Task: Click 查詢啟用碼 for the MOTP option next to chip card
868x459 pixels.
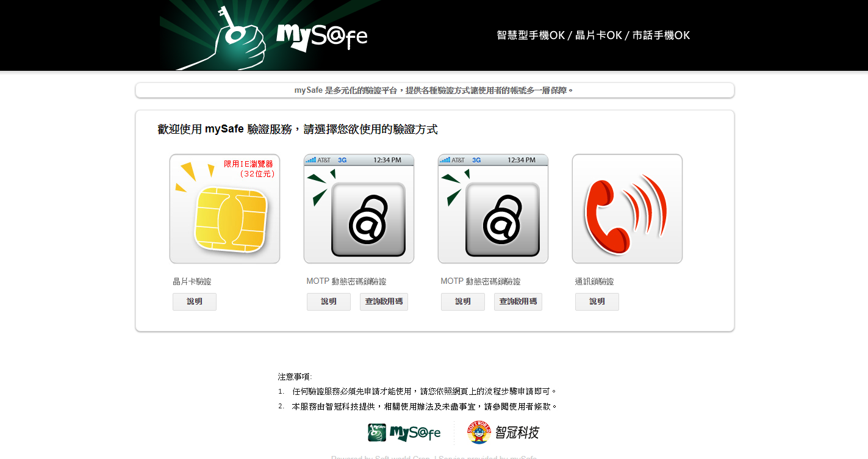Action: (x=384, y=302)
